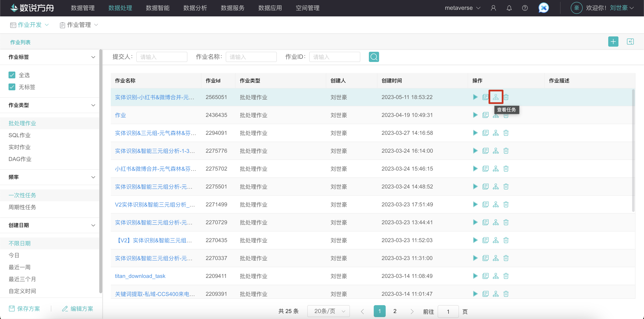The image size is (644, 319).
Task: Collapse the 频率 section
Action: point(93,177)
